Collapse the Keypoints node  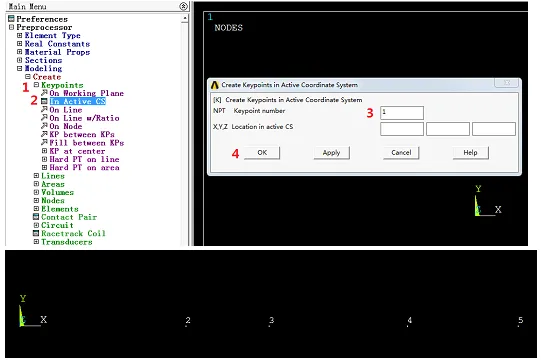click(x=36, y=85)
